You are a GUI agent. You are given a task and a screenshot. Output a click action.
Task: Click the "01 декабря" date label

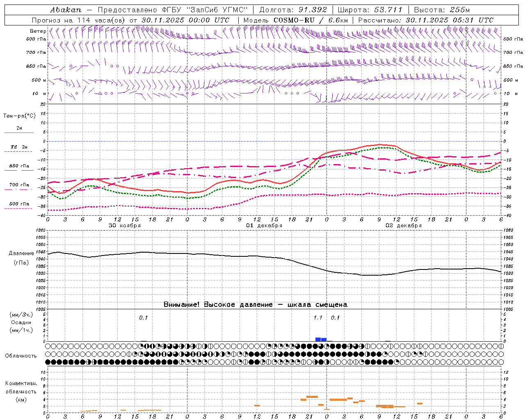(x=264, y=226)
